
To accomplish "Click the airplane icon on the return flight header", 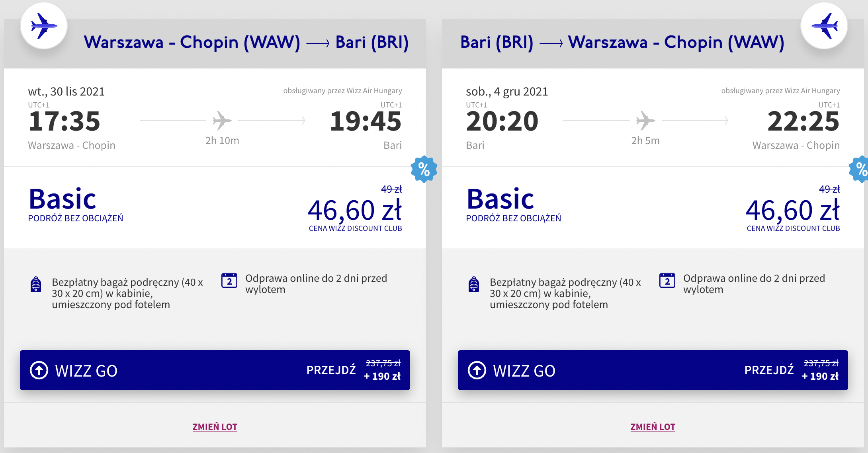I will point(824,26).
